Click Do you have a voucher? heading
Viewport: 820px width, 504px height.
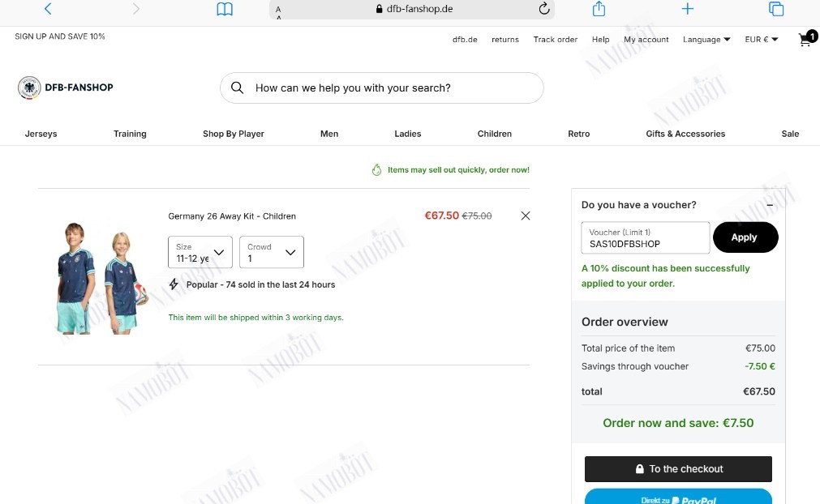click(638, 205)
